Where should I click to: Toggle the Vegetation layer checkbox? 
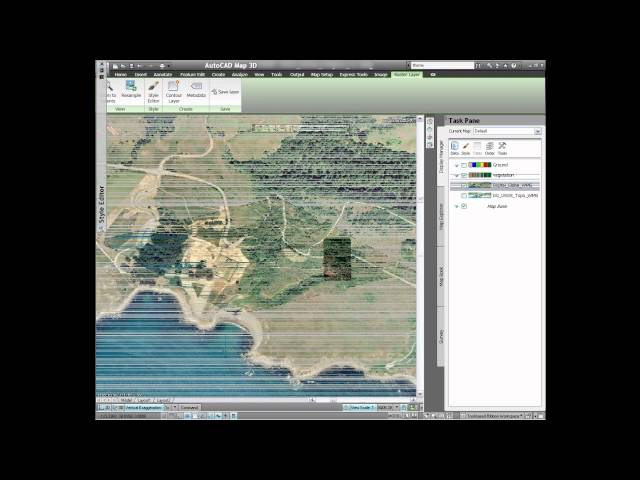pyautogui.click(x=464, y=175)
